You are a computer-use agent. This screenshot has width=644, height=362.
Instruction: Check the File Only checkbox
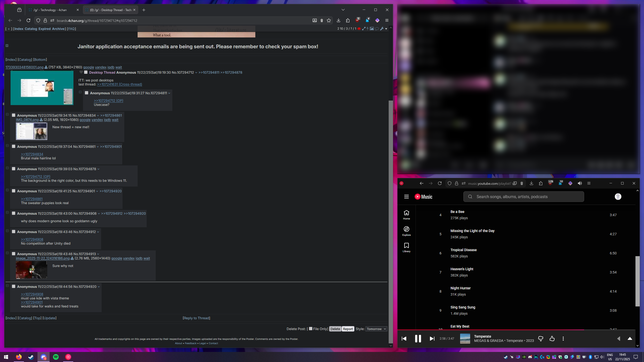(x=311, y=329)
